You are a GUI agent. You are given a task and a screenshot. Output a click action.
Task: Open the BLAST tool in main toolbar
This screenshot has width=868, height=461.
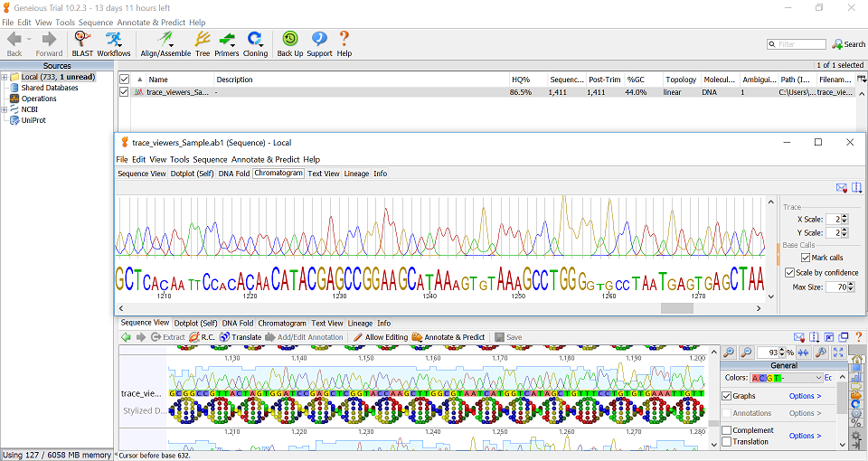[x=82, y=43]
